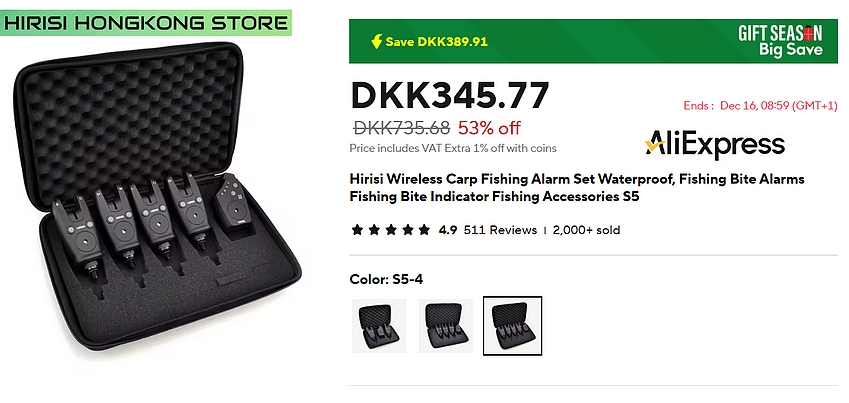This screenshot has height=403, width=849.
Task: Click the first star in the rating row
Action: pos(357,230)
